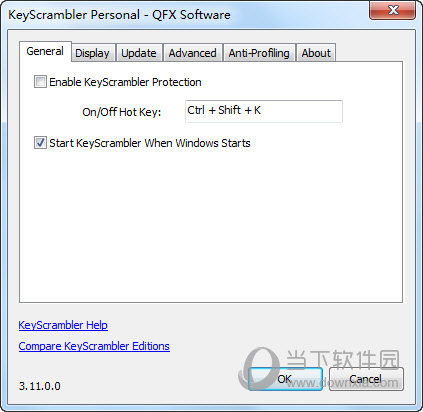The height and width of the screenshot is (412, 423).
Task: Close the KeyScrambler Personal window
Action: coord(393,10)
